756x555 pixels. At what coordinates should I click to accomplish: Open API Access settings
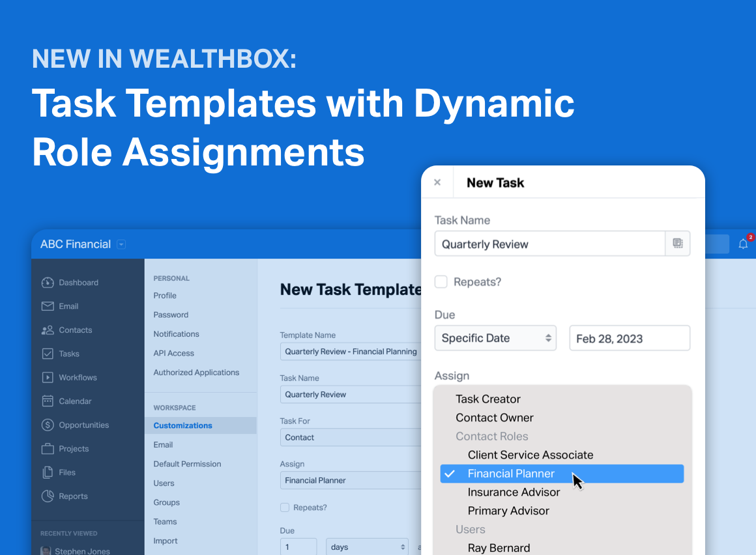point(173,353)
